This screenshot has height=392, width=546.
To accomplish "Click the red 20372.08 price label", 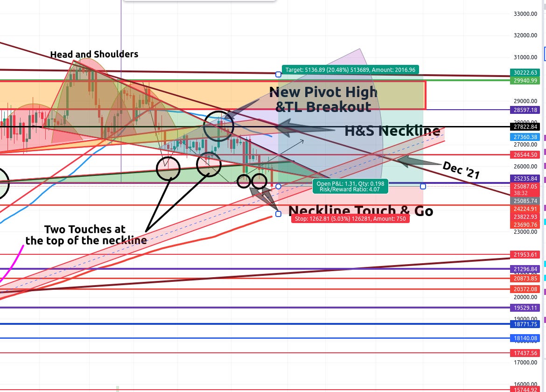I will [x=525, y=289].
